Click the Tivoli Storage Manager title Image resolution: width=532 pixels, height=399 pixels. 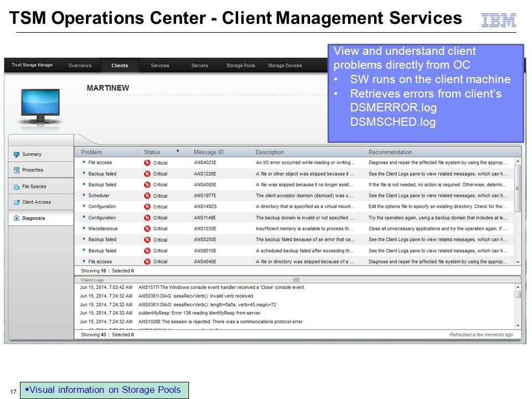(32, 65)
